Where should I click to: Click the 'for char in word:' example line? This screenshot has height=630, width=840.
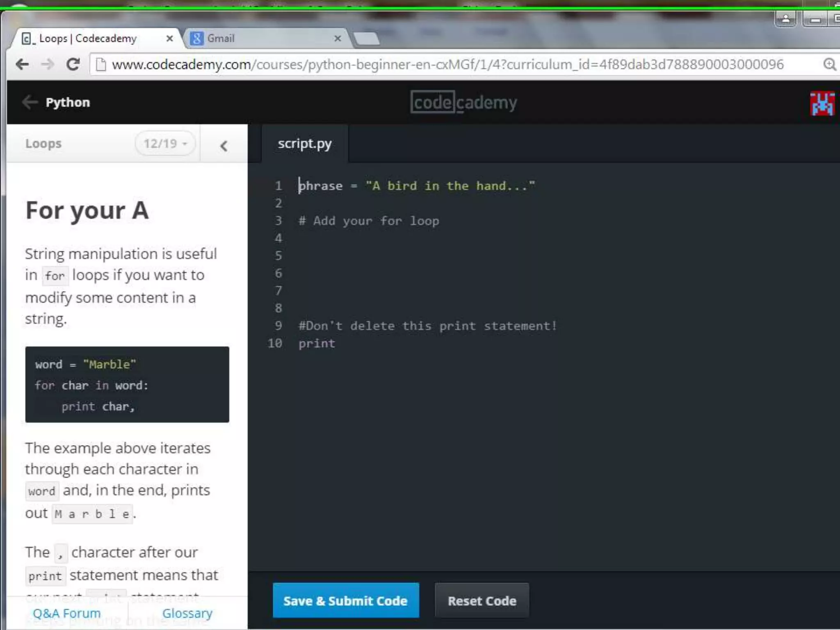tap(91, 386)
